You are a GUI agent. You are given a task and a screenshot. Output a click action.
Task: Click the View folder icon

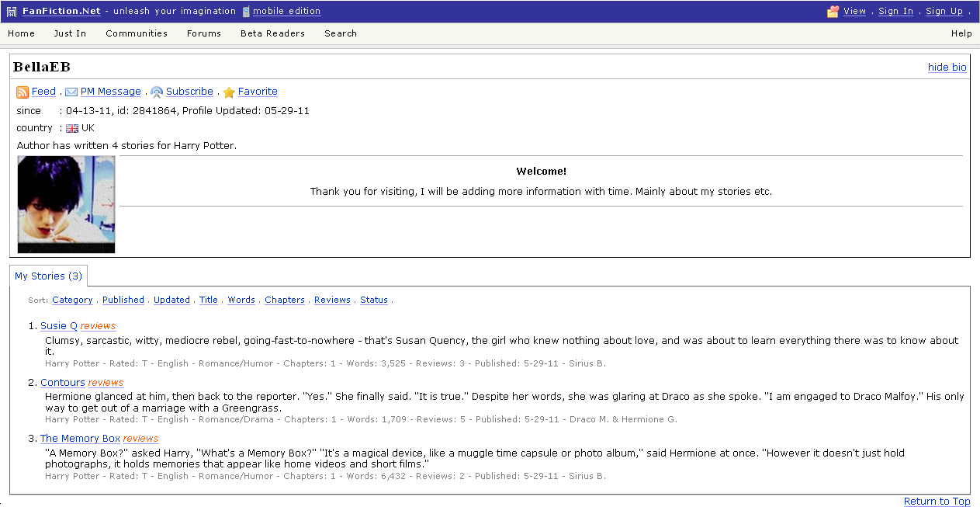[833, 12]
